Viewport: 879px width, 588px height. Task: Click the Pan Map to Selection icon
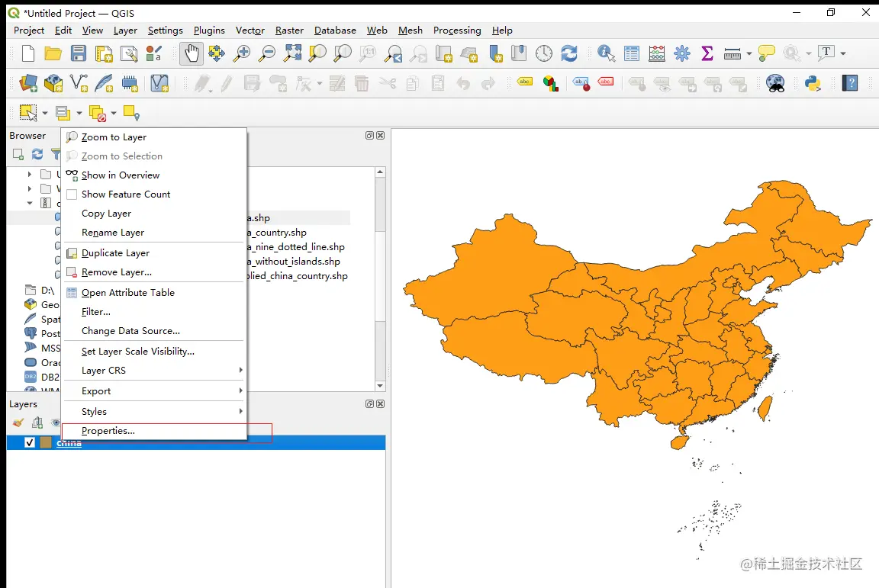(217, 54)
